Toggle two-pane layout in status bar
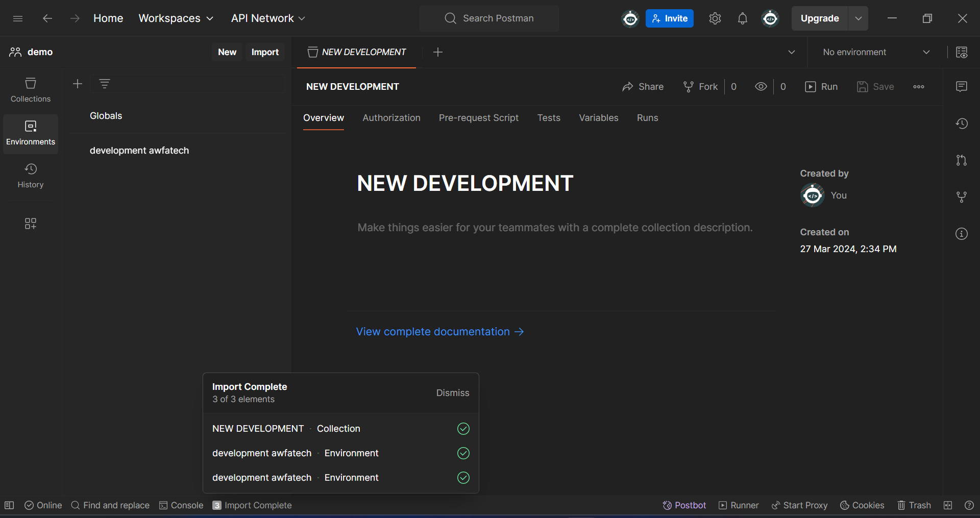 [x=948, y=505]
